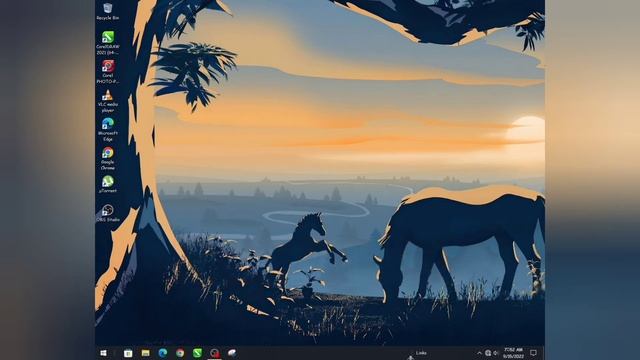Open network settings from the system tray

pyautogui.click(x=488, y=353)
